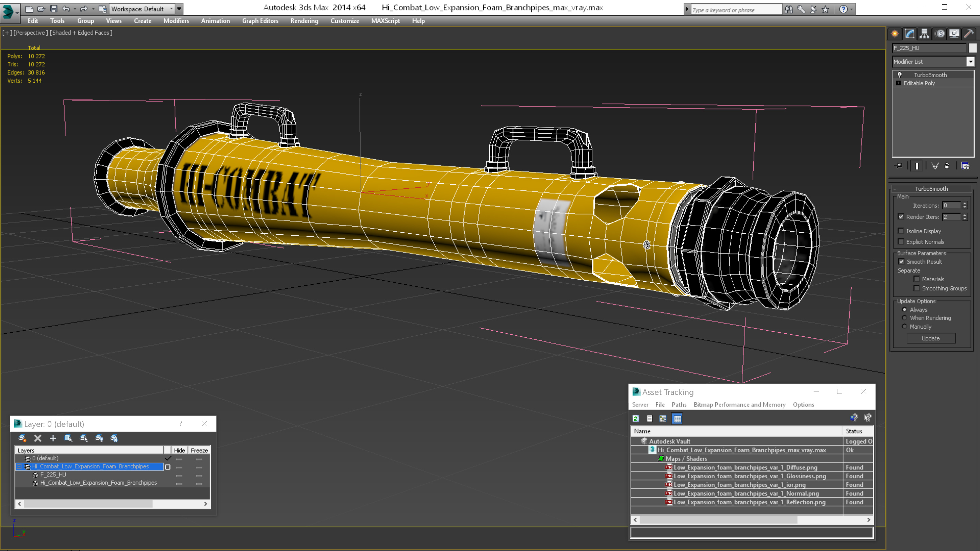
Task: Open the Modify command panel tab
Action: [x=910, y=34]
